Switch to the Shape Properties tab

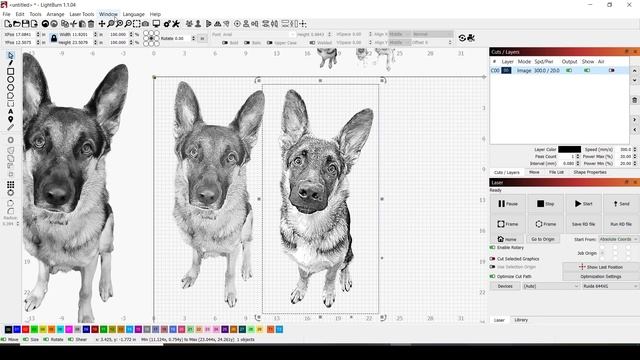point(590,172)
